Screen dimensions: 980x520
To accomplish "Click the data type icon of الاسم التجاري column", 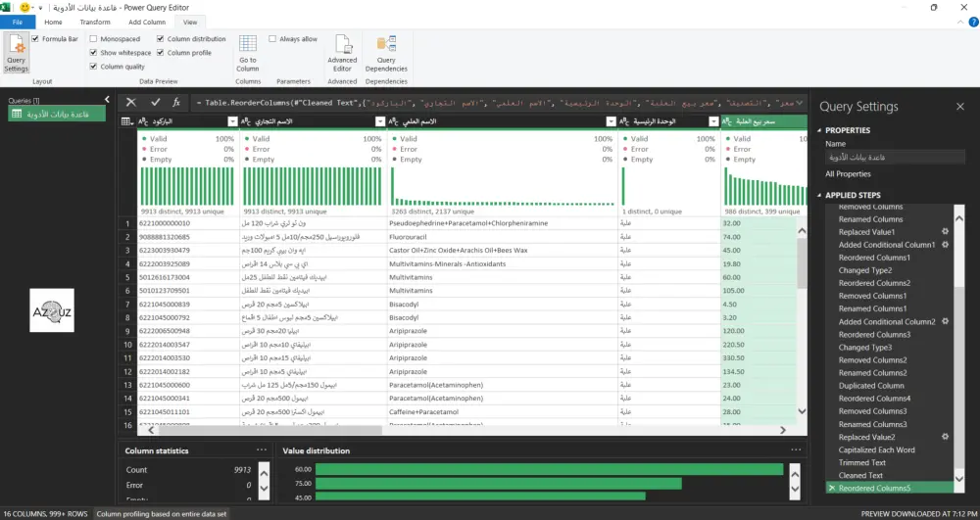I will click(246, 121).
